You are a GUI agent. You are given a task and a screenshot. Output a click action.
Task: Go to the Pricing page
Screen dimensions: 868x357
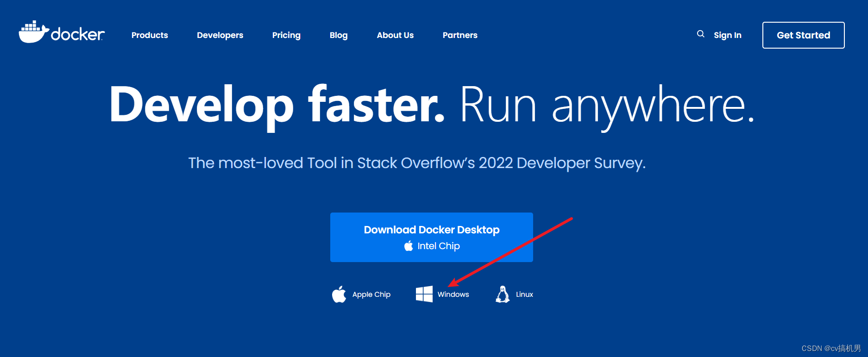pyautogui.click(x=286, y=35)
